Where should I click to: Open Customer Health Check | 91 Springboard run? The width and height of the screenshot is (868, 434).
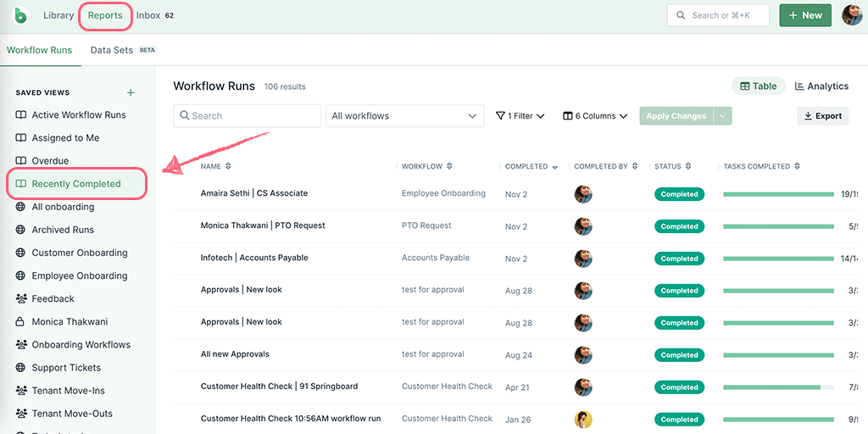(x=279, y=386)
